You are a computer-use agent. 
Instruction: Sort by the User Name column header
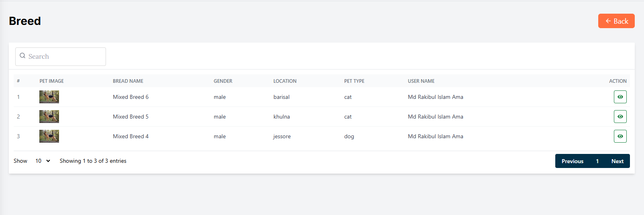[x=421, y=81]
